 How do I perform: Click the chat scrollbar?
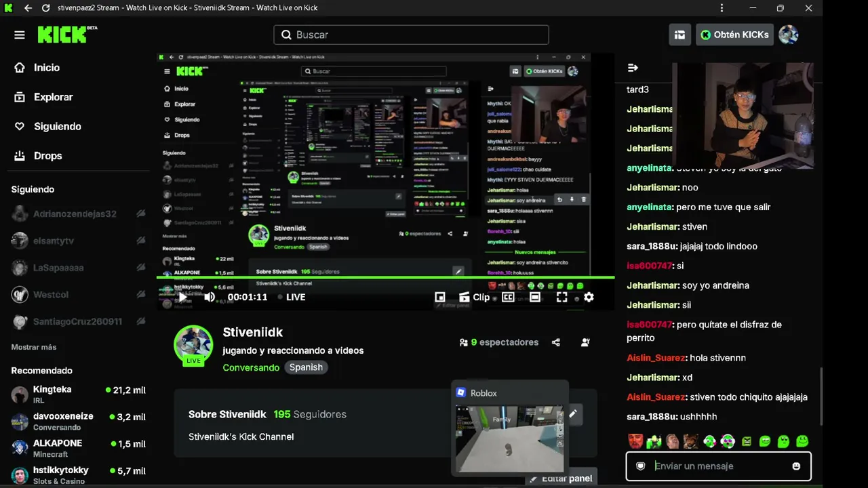[x=821, y=396]
